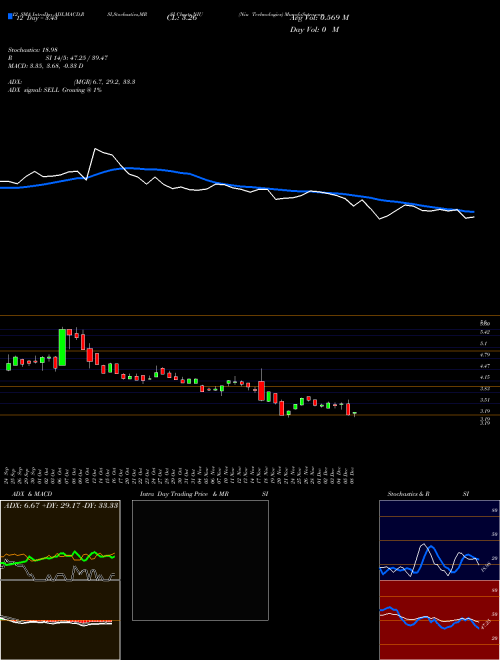Click the RSI 14/5 value '47.25 / 39.47'
Screen dimensions: 500x660
88,58
